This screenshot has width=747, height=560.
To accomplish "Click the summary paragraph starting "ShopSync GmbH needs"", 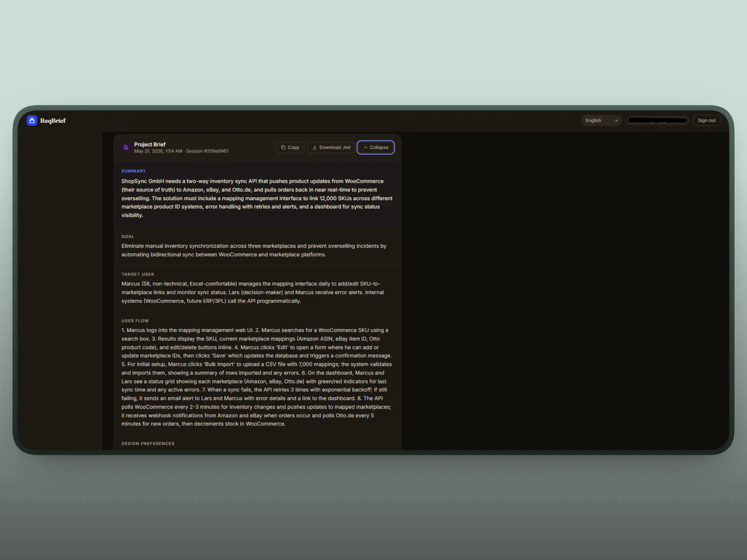I will click(x=257, y=198).
